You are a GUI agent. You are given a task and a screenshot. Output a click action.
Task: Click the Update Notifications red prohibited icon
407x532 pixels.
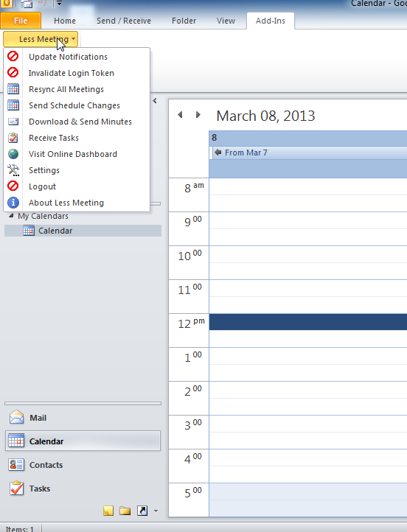(x=13, y=56)
